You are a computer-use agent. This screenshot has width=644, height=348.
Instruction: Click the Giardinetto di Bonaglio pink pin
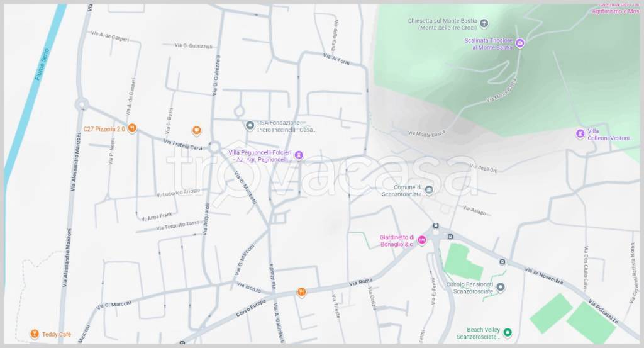[x=423, y=240]
